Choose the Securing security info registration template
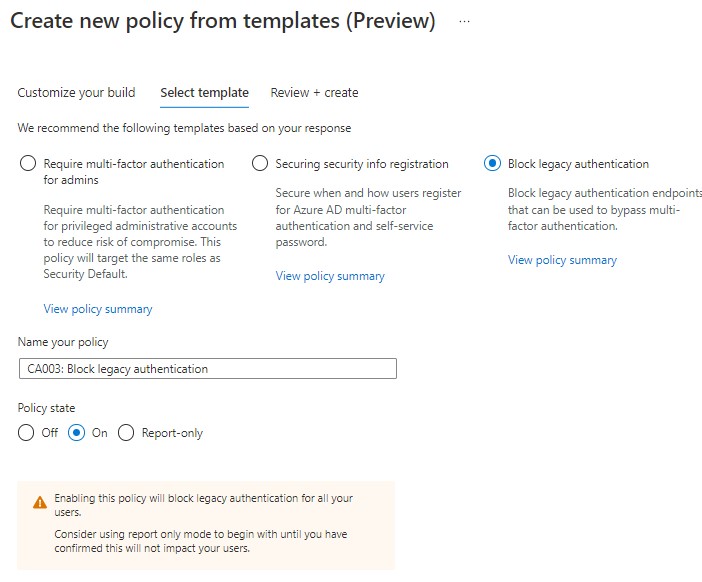Viewport: 702px width, 582px height. 260,164
